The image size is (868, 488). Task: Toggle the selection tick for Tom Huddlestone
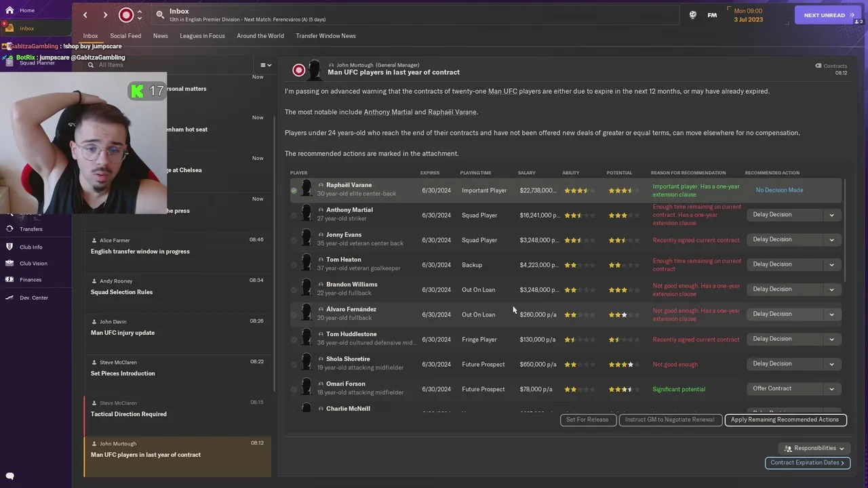point(294,340)
